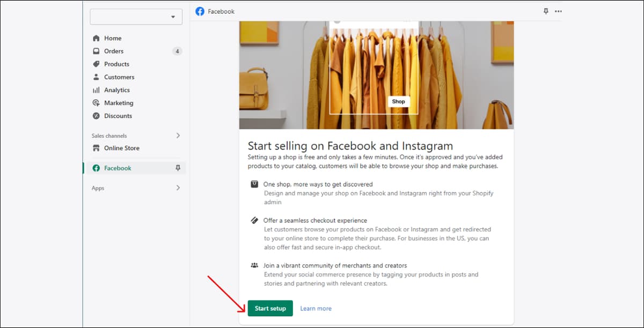This screenshot has width=644, height=328.
Task: Go to Orders in the sidebar
Action: click(114, 51)
